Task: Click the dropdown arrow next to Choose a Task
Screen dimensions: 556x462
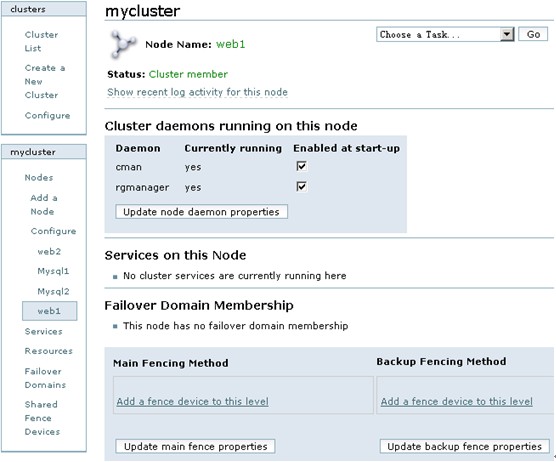Action: click(x=507, y=34)
